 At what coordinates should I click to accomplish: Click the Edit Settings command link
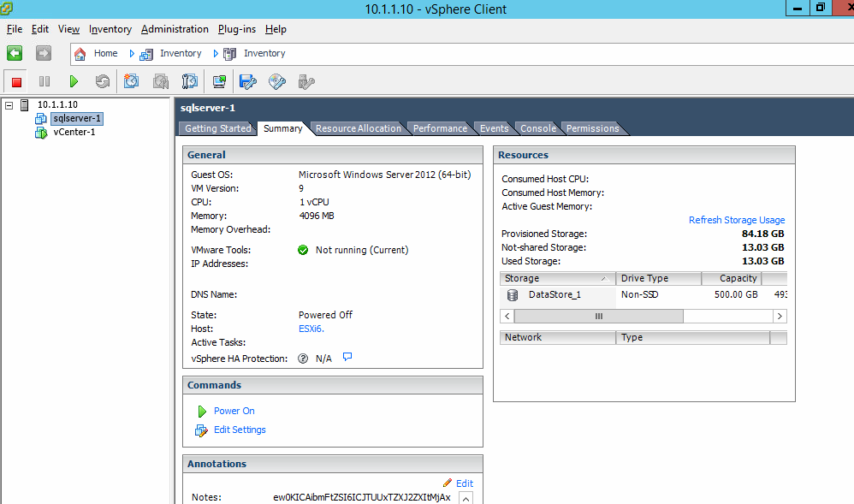(x=240, y=430)
